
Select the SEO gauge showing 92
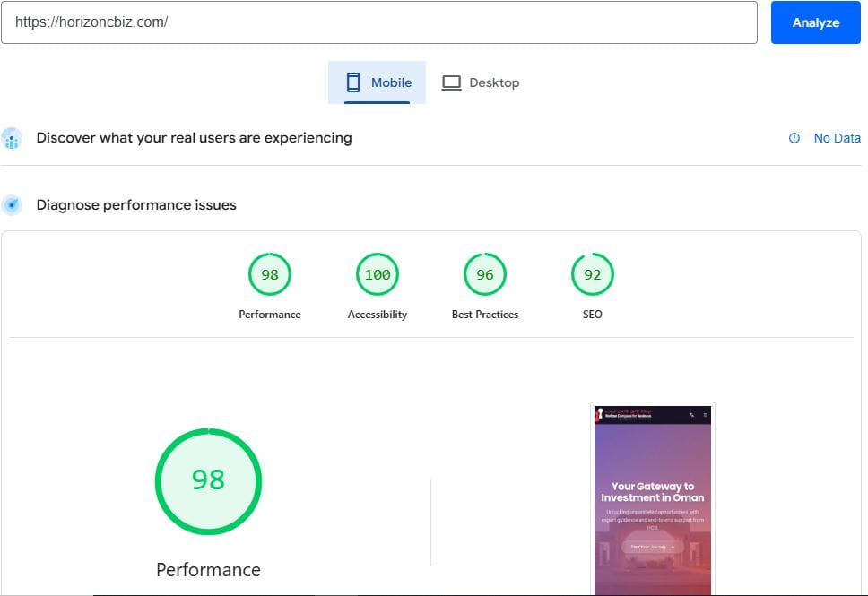[592, 274]
